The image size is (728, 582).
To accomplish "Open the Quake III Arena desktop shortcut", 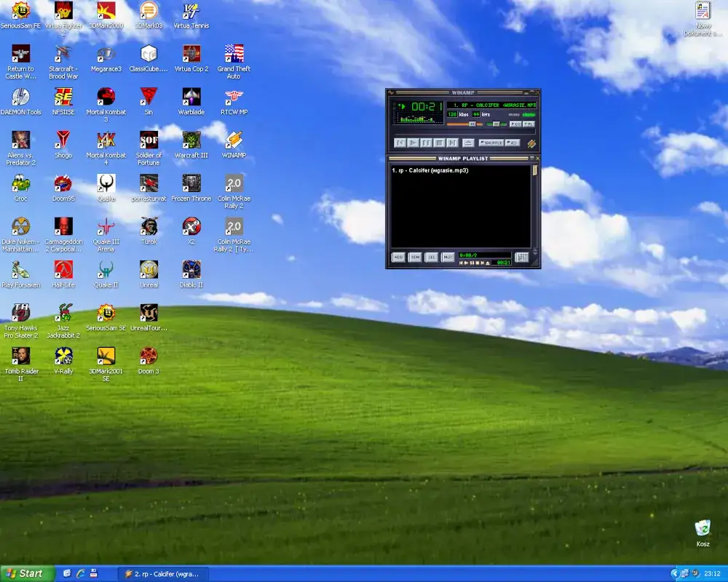I will [x=106, y=226].
